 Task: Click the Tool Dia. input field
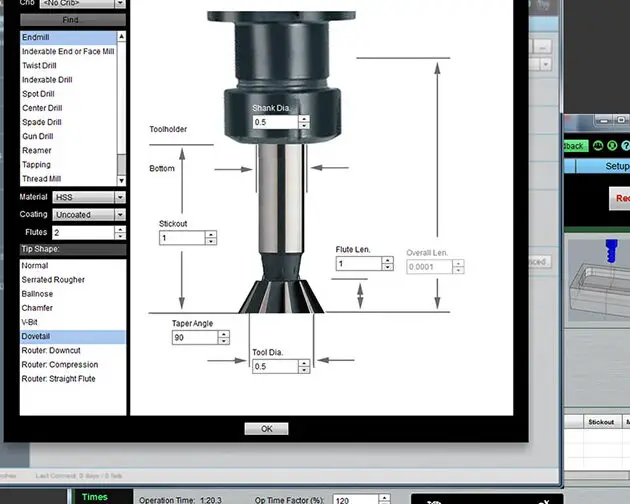click(x=276, y=367)
